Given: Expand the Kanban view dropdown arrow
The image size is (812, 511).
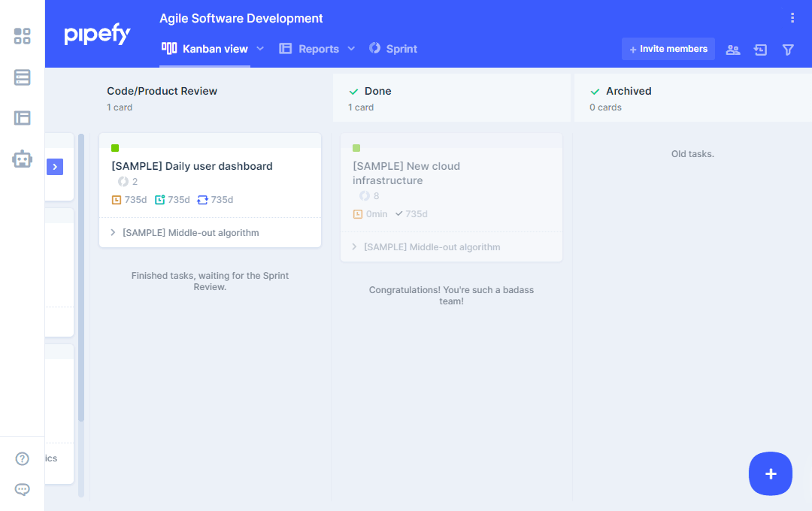Looking at the screenshot, I should point(260,49).
